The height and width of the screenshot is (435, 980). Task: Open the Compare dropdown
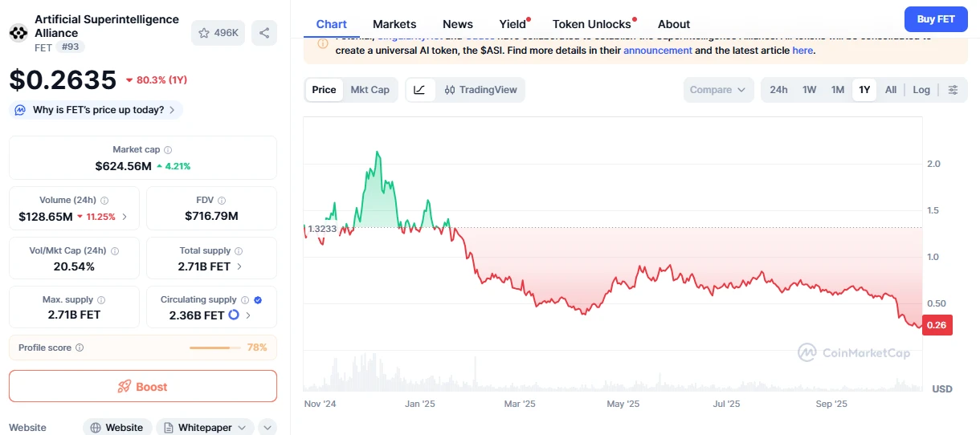(x=719, y=90)
